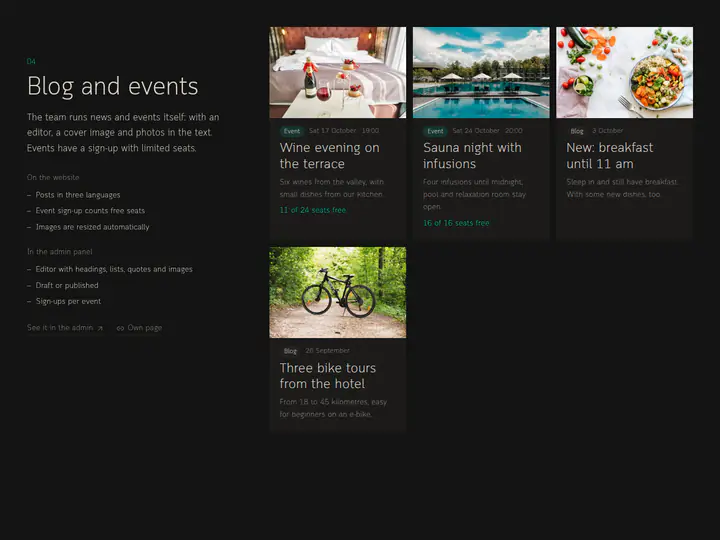Screen dimensions: 720x540
Task: Click 'Sleep in and still have breakfast' description
Action: [622, 188]
